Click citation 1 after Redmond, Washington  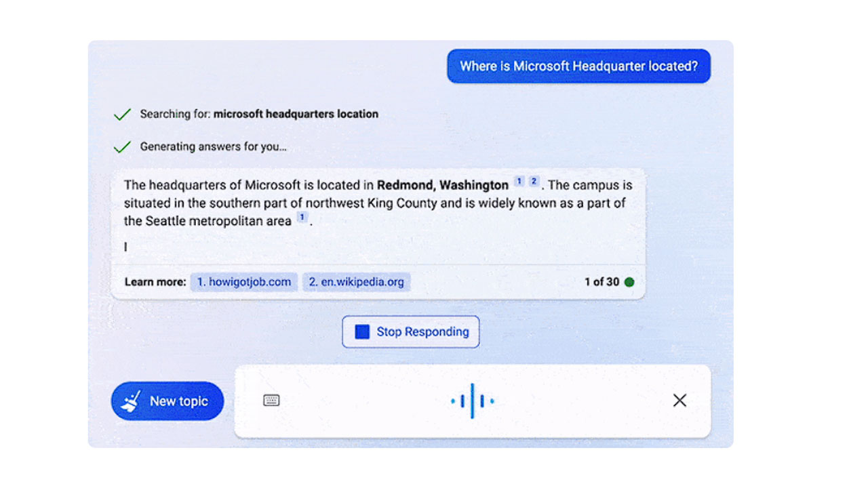519,182
